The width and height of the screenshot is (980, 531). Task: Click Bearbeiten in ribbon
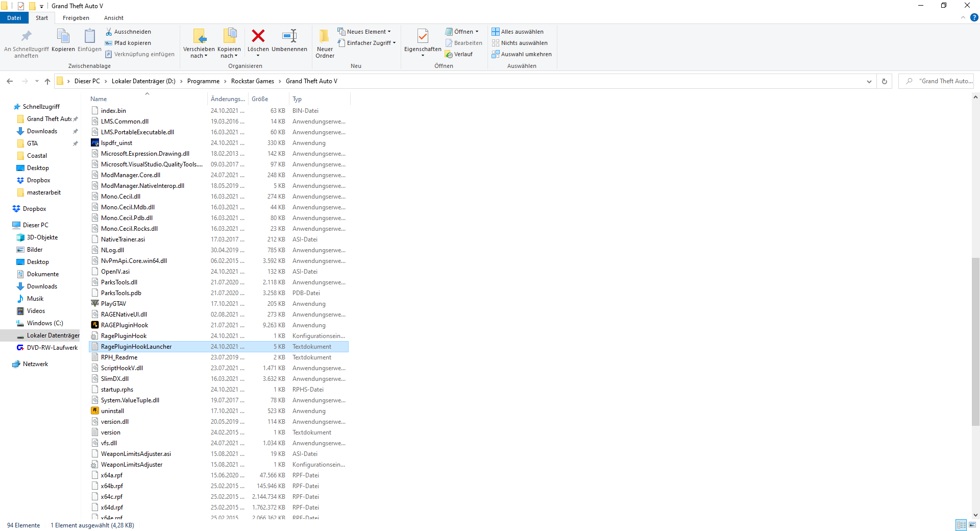463,43
